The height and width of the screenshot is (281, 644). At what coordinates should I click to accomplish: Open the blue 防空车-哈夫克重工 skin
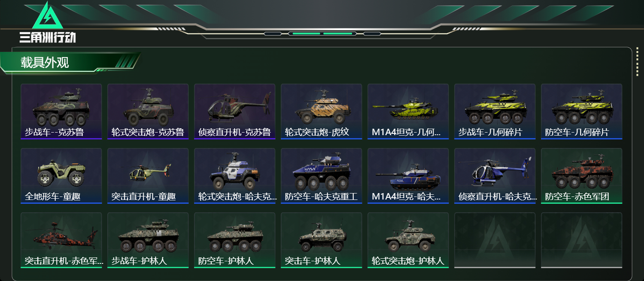(x=321, y=176)
